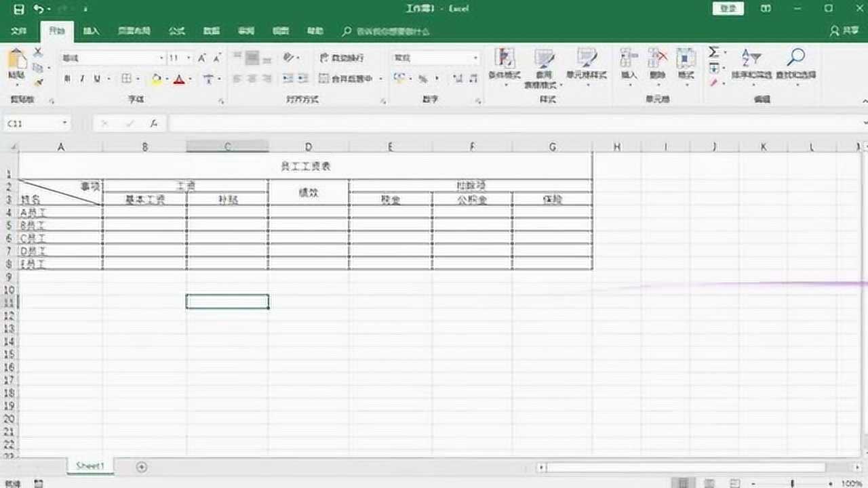Click the Insert Function fx button
Screen dimensions: 868x488
click(x=154, y=123)
